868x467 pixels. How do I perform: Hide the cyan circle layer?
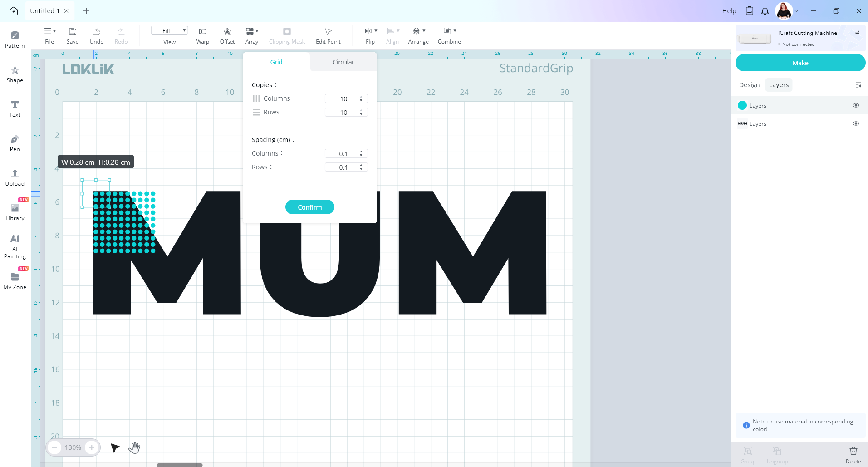[x=856, y=105]
